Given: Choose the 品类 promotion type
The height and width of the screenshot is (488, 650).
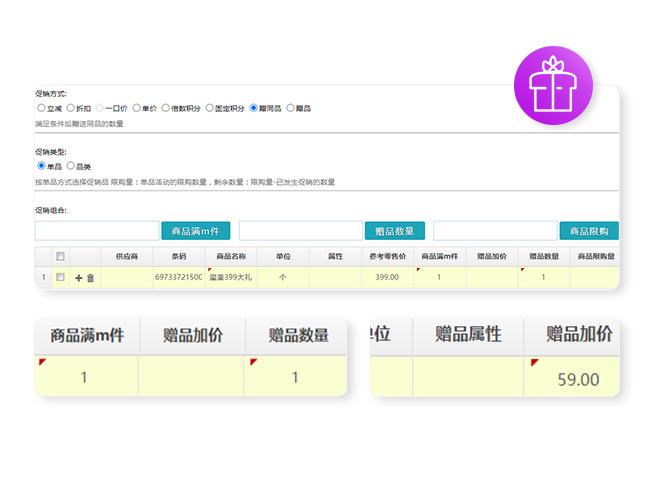Looking at the screenshot, I should pyautogui.click(x=71, y=165).
